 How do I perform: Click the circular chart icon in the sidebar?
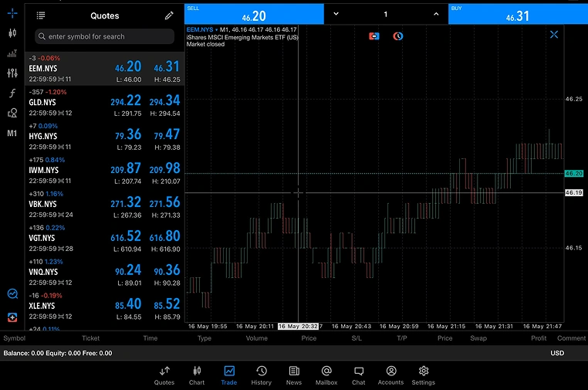pyautogui.click(x=12, y=293)
